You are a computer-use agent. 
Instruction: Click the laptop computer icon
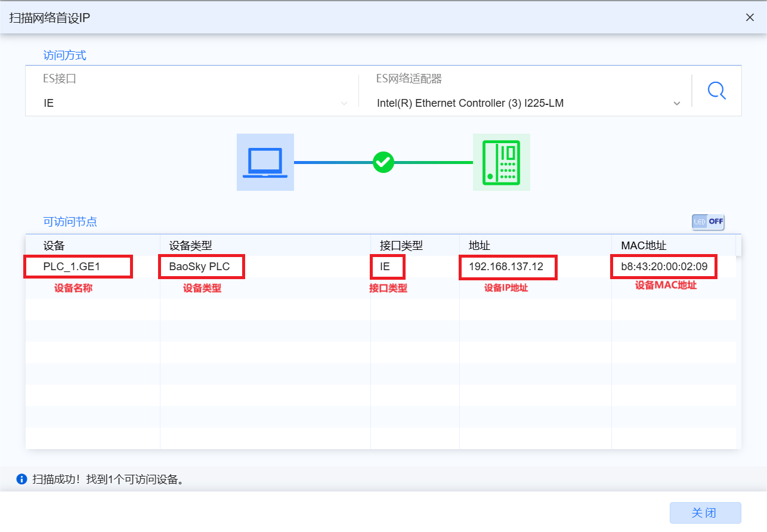265,162
